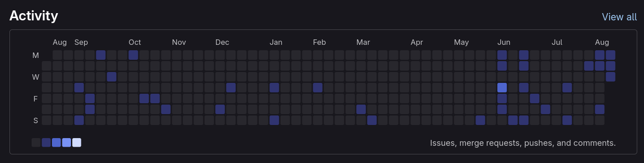
Task: Click the highlighted Thursday cell in Jul
Action: coord(567,87)
